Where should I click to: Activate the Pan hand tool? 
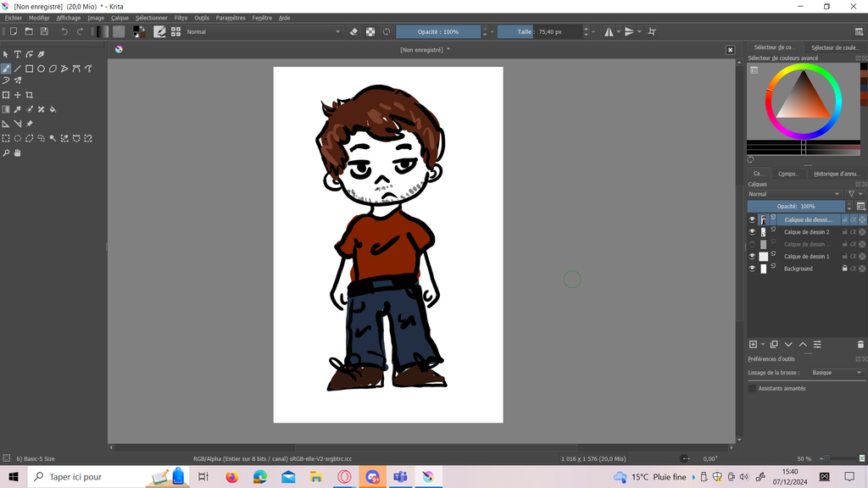pos(17,153)
